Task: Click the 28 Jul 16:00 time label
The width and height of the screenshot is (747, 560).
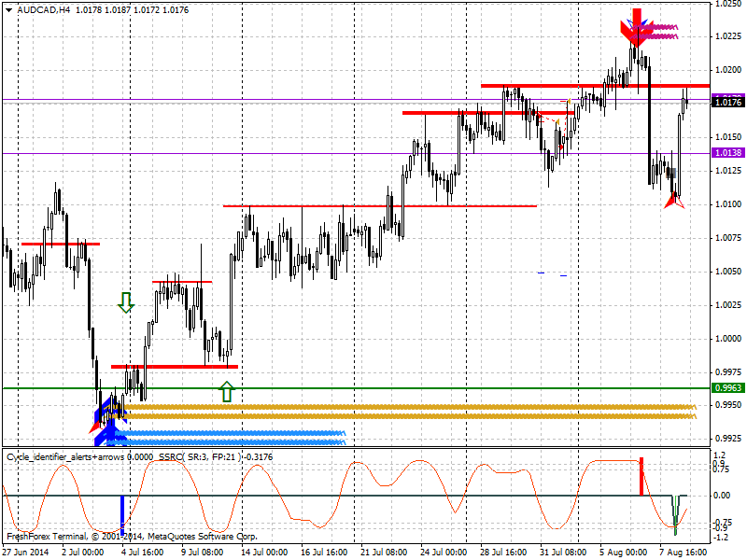Action: point(503,553)
